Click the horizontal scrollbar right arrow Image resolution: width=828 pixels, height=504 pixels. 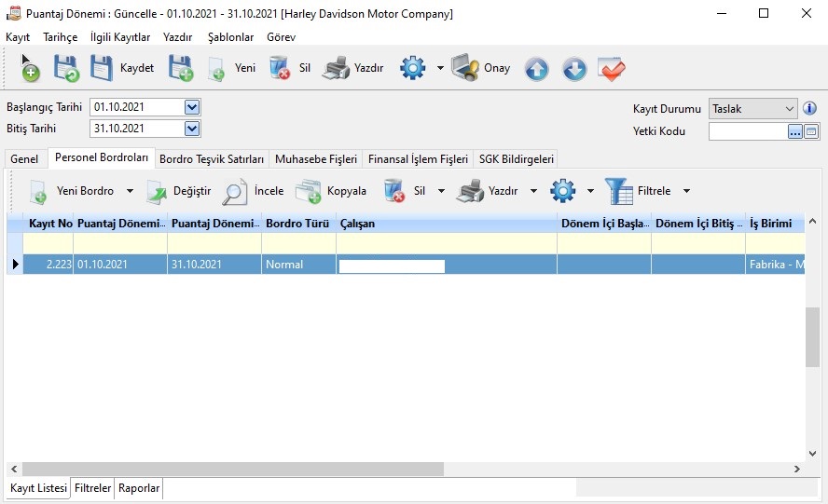pyautogui.click(x=796, y=470)
